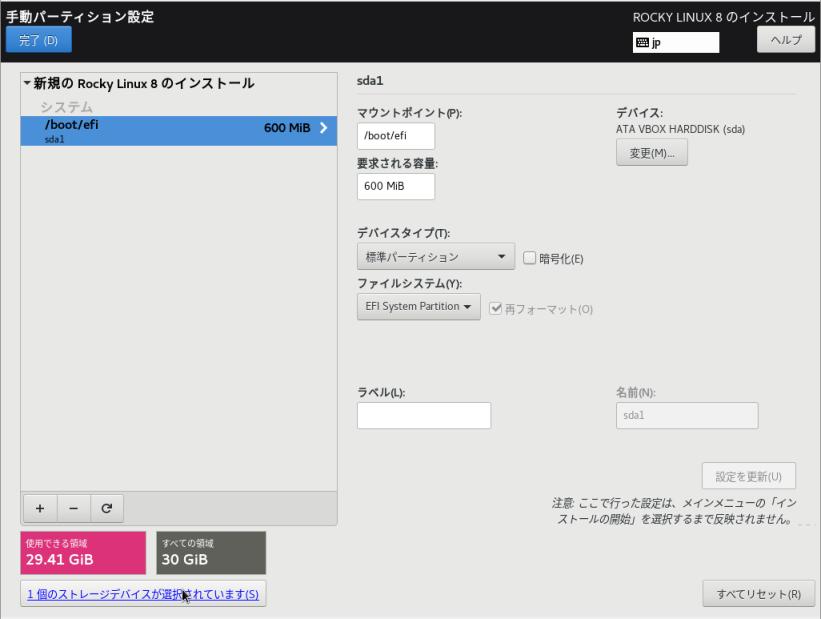This screenshot has width=821, height=619.
Task: Click the ATA VBOX HARDDISK (sda) text
Action: tap(680, 129)
